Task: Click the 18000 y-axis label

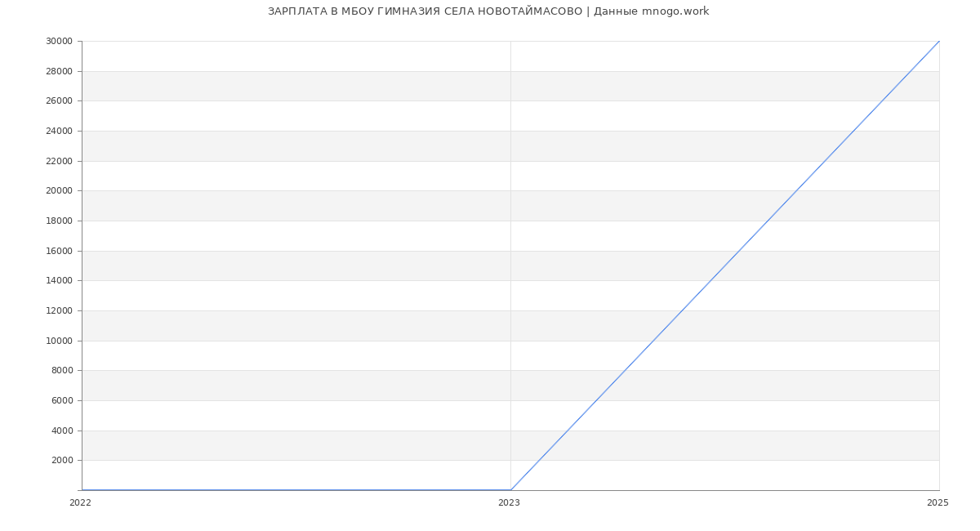Action: click(x=59, y=221)
